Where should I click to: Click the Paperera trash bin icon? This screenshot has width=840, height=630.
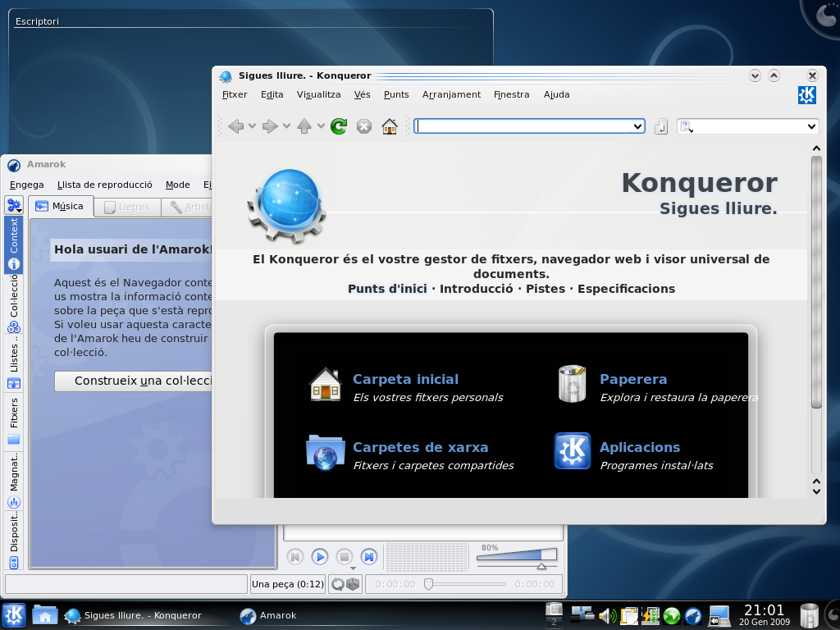point(572,384)
